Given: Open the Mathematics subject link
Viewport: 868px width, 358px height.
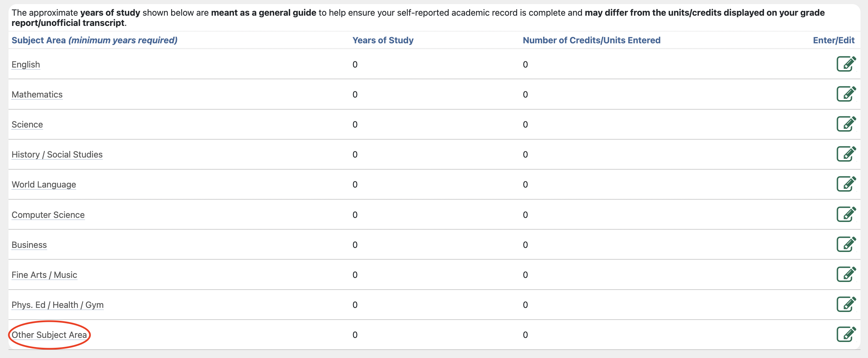Looking at the screenshot, I should point(37,94).
